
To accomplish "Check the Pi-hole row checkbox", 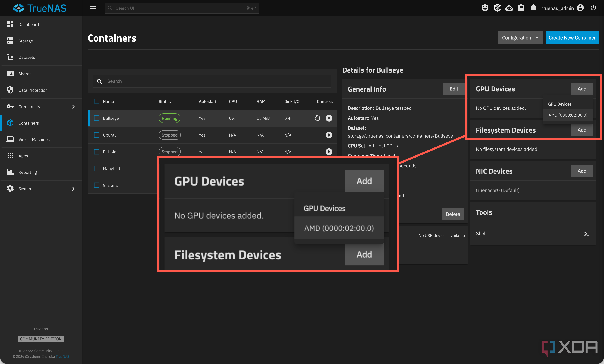I will click(x=97, y=152).
